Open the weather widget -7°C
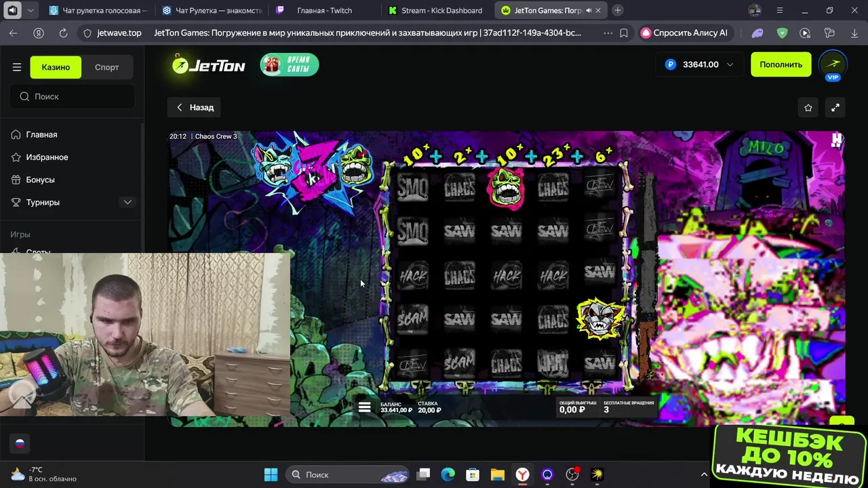The image size is (868, 488). 44,474
